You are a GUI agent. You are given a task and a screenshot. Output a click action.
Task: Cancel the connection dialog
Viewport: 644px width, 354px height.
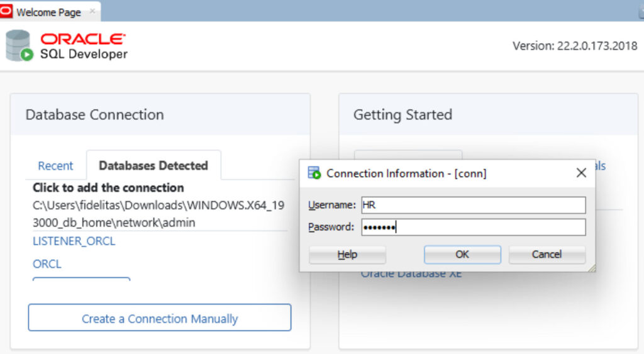point(547,255)
